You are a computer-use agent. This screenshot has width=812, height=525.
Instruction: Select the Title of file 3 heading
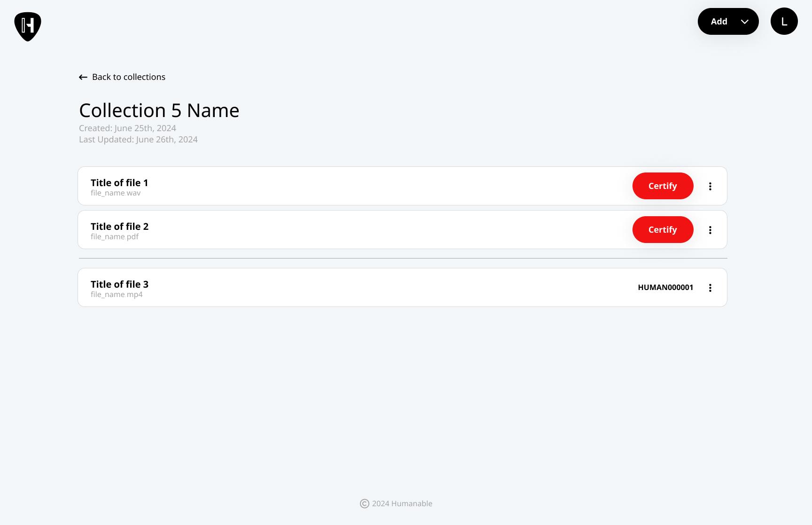pyautogui.click(x=119, y=284)
